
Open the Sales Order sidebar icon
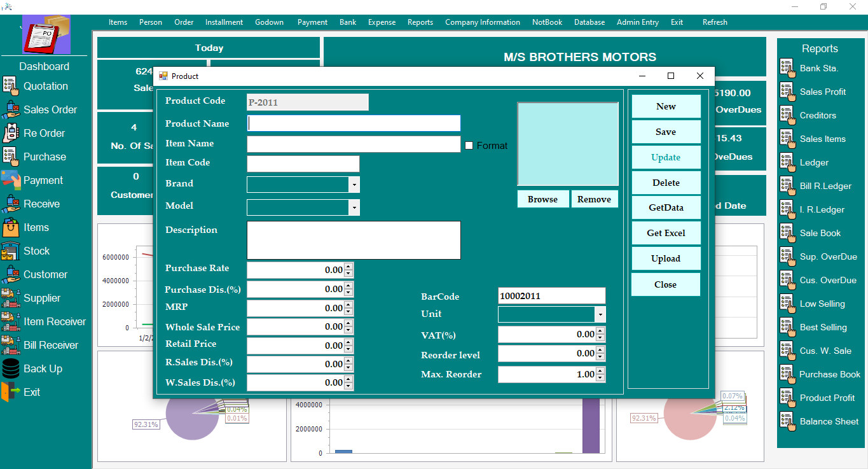pyautogui.click(x=11, y=109)
